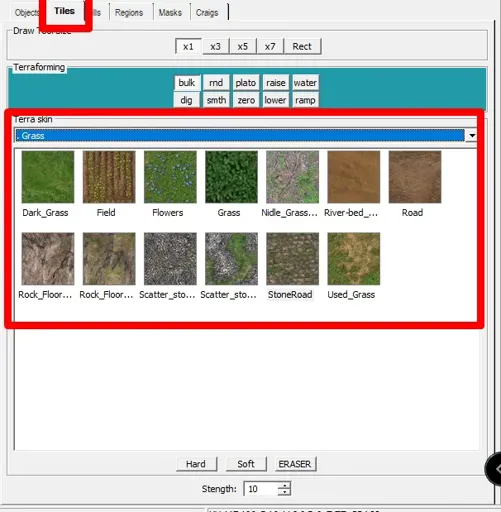501x512 pixels.
Task: Open the Terra skin dropdown arrow
Action: tap(472, 135)
